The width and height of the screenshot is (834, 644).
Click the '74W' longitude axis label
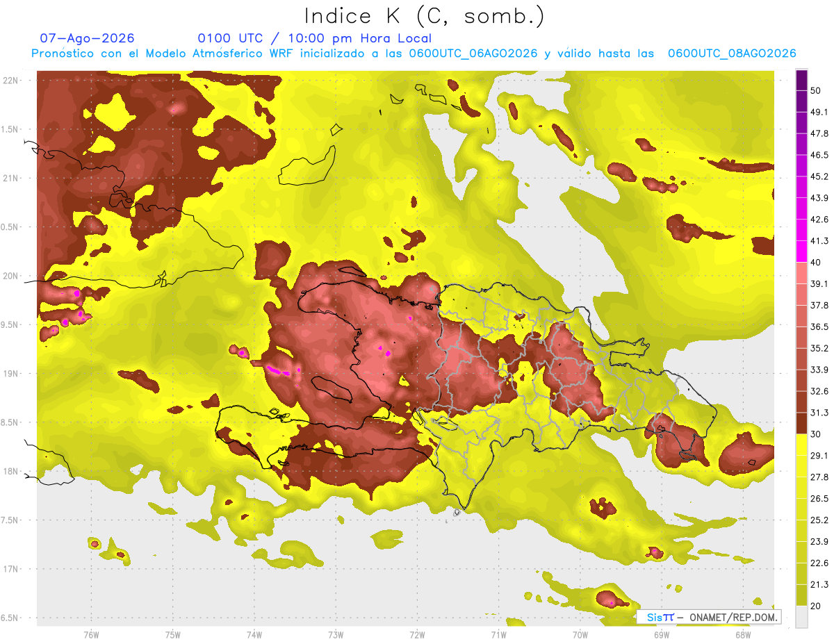coord(254,634)
